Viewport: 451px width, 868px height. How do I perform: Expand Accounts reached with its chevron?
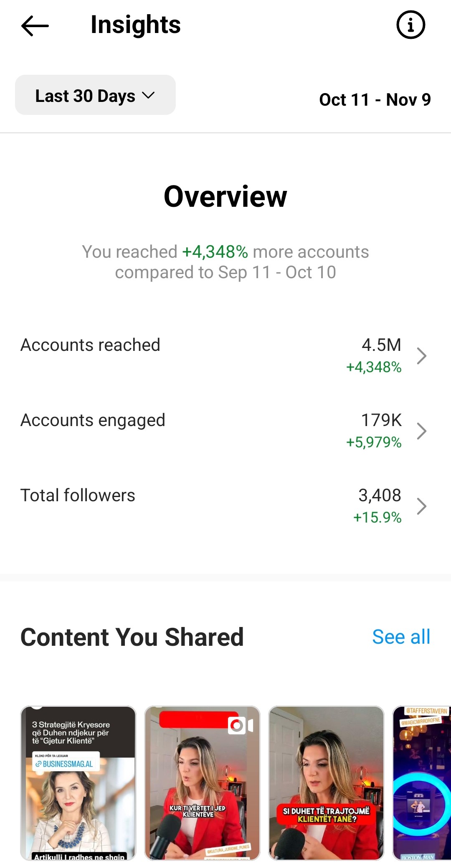tap(422, 356)
